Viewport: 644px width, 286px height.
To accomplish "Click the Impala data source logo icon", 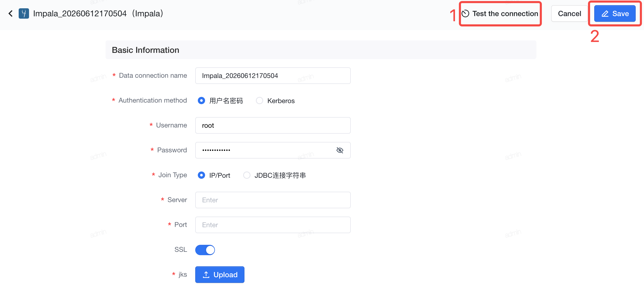I will [x=24, y=13].
